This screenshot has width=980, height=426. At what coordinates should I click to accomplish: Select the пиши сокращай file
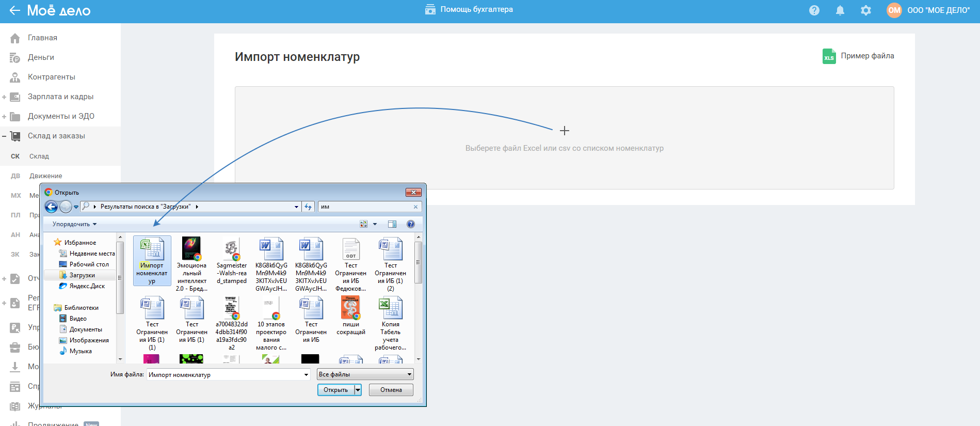click(351, 316)
